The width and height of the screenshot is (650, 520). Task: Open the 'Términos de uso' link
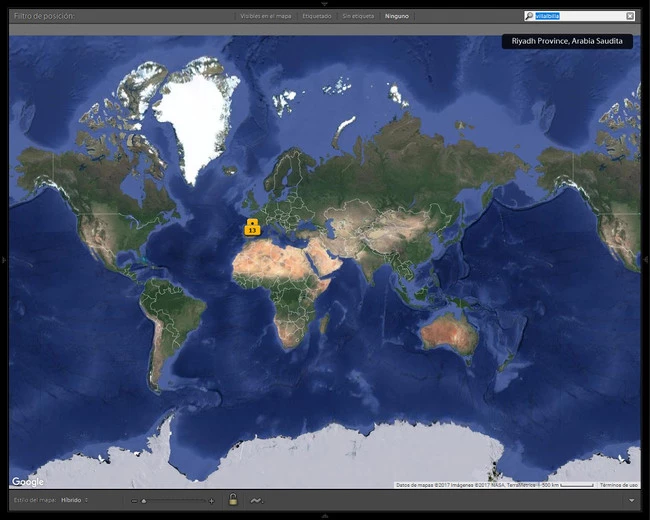[x=619, y=485]
